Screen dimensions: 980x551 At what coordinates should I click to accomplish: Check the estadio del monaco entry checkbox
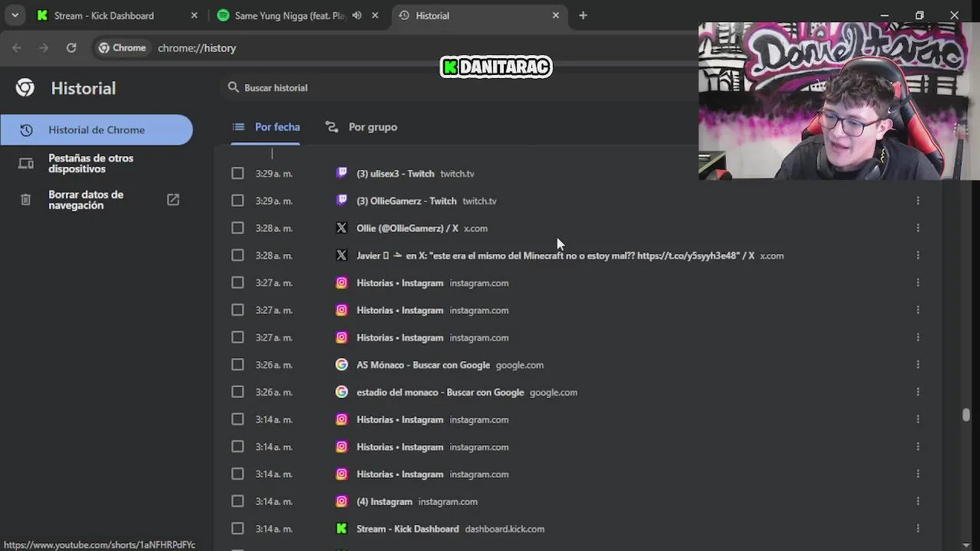pos(237,392)
